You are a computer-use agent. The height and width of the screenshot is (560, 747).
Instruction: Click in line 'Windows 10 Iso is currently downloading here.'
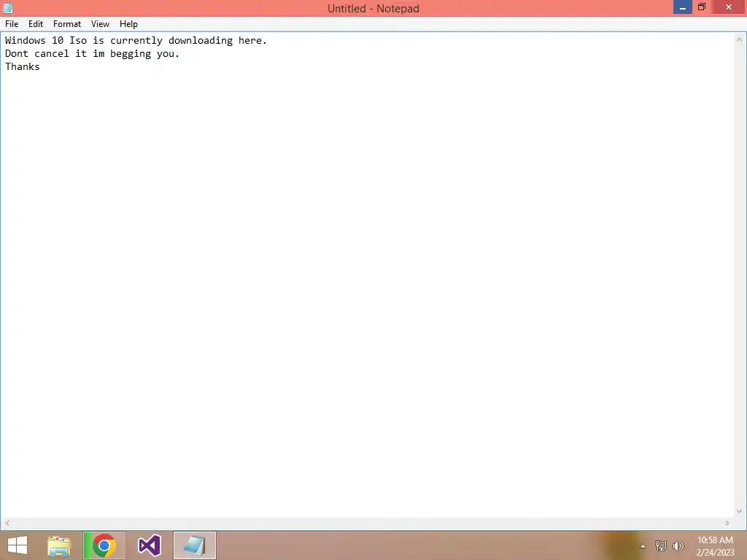[136, 41]
